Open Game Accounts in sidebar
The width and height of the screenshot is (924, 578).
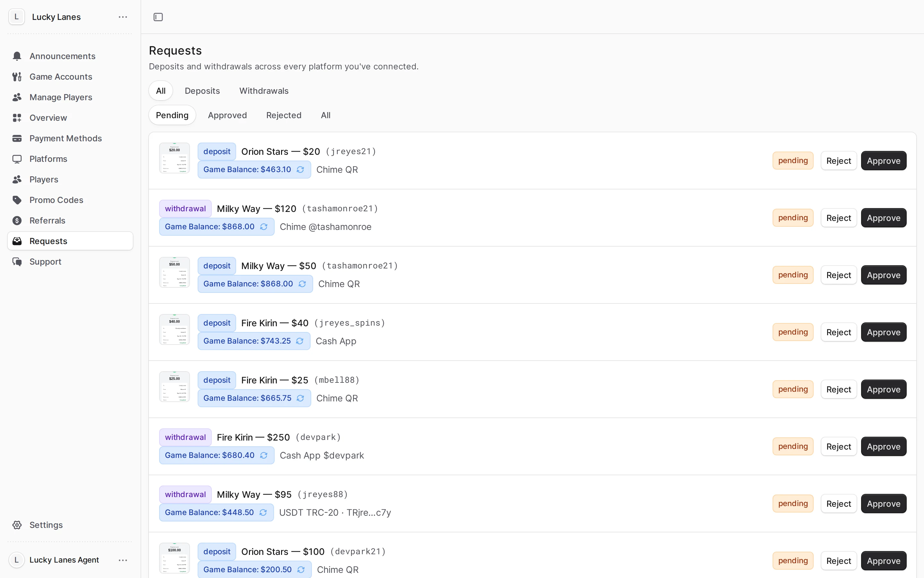coord(70,77)
